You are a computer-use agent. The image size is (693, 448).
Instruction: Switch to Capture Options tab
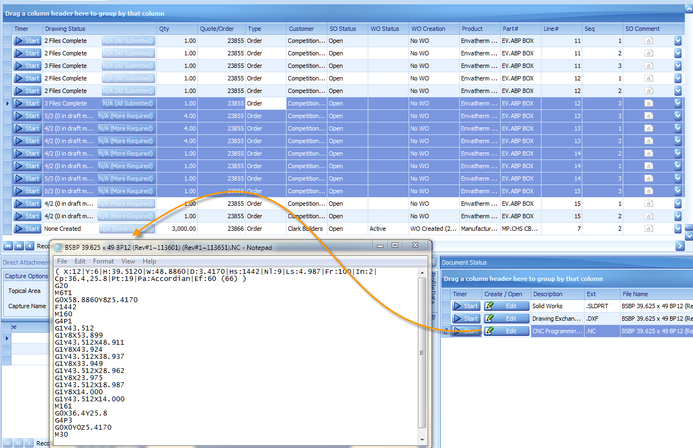click(x=26, y=276)
